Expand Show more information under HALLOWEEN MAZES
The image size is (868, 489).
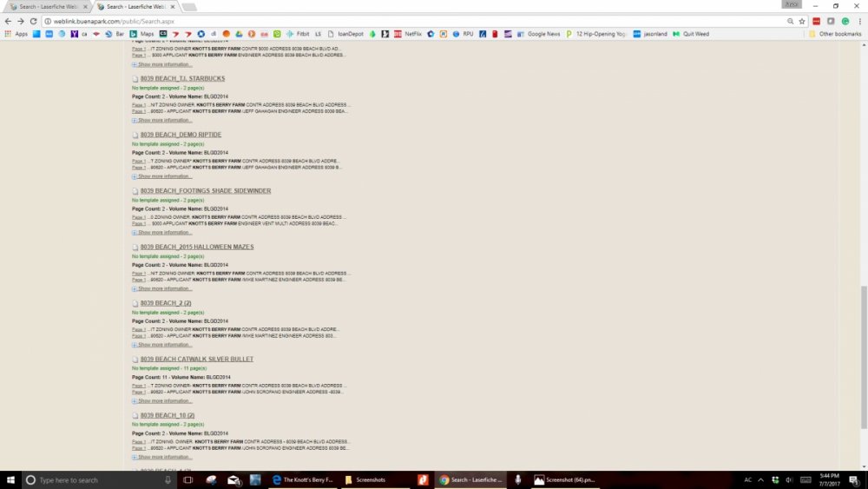coord(162,288)
